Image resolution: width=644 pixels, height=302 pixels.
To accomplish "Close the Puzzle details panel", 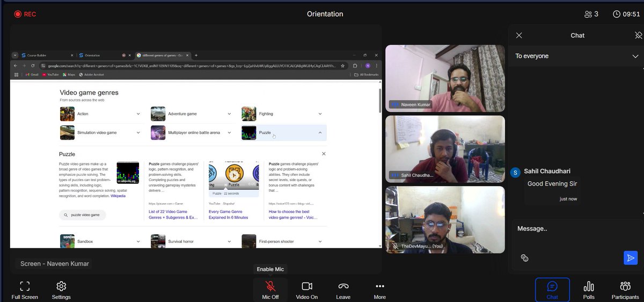I will point(324,154).
